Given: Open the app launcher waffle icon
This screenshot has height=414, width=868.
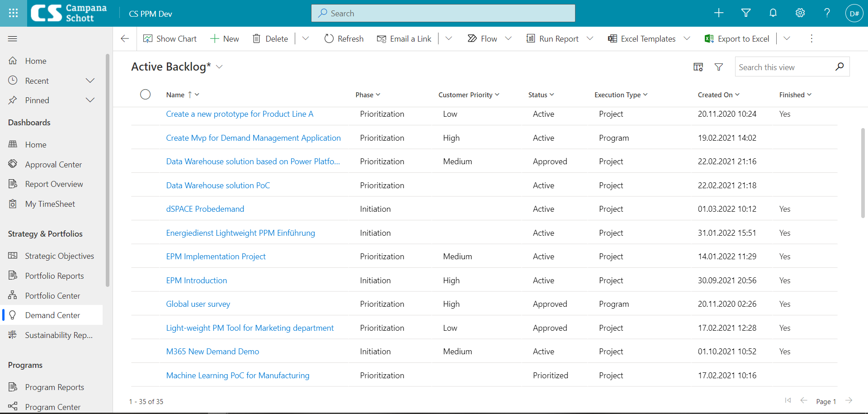Looking at the screenshot, I should pos(14,13).
